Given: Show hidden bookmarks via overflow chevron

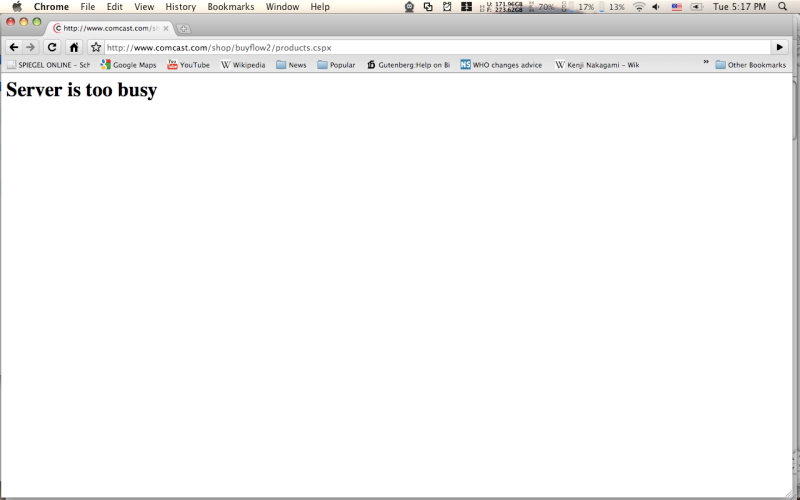Looking at the screenshot, I should (706, 62).
